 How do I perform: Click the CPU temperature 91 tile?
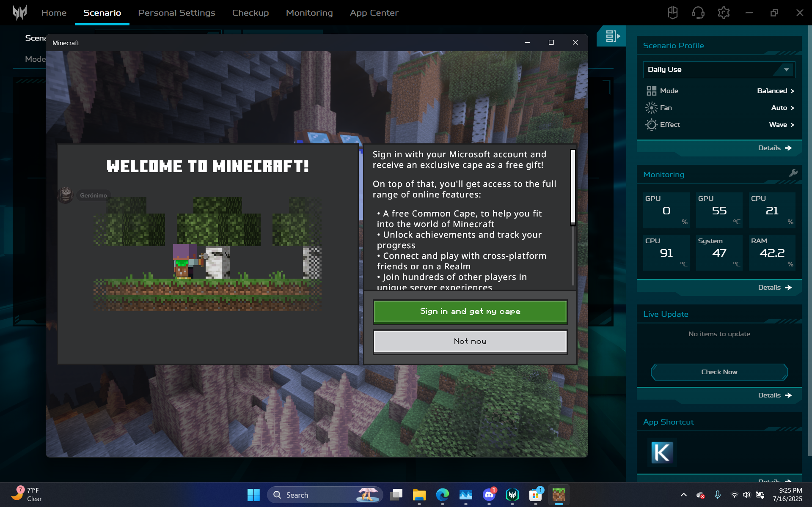pyautogui.click(x=666, y=252)
